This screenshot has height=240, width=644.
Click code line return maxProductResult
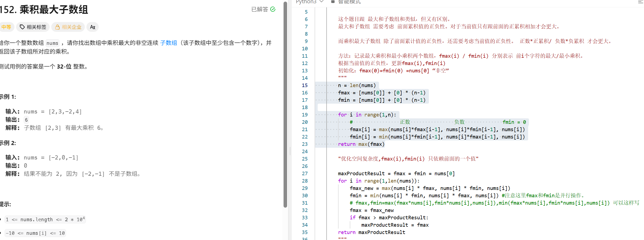pyautogui.click(x=372, y=232)
